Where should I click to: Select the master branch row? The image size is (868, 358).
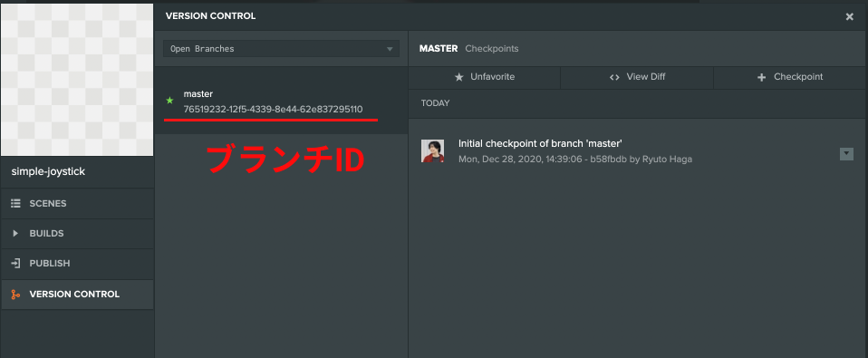point(281,102)
